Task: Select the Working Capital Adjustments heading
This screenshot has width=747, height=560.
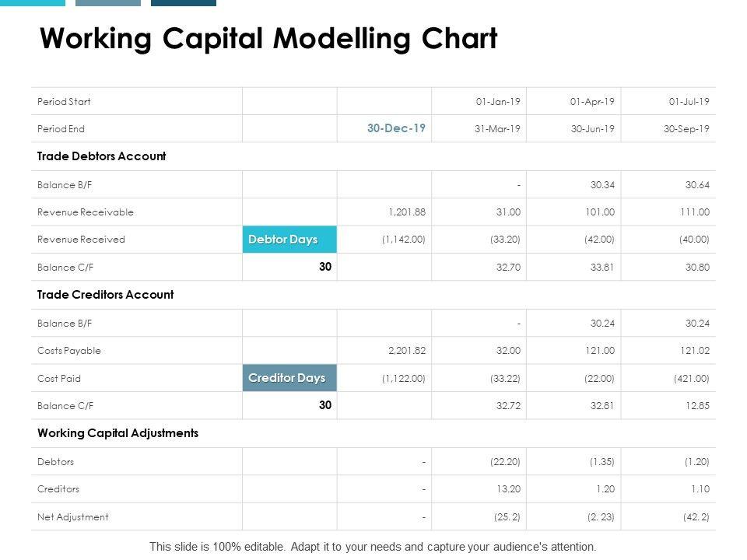Action: pos(117,433)
